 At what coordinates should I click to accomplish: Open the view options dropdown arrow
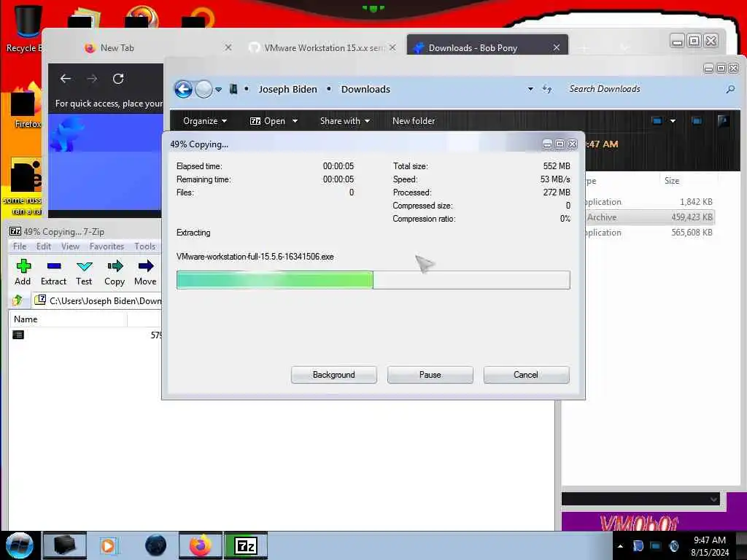pos(673,121)
